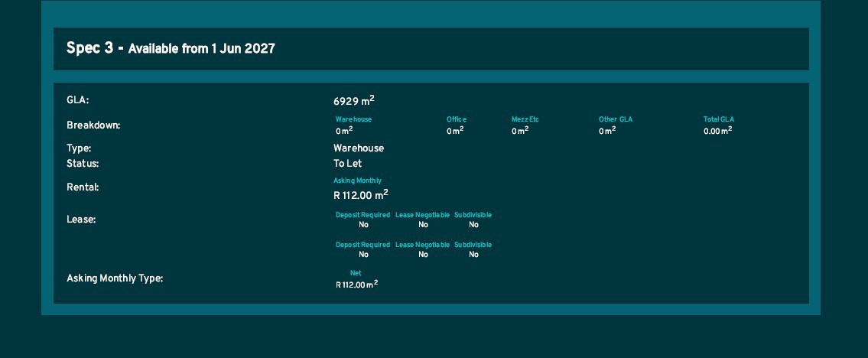This screenshot has height=358, width=868.
Task: Select 'Available from 1 Jun 2027' text
Action: pyautogui.click(x=201, y=49)
